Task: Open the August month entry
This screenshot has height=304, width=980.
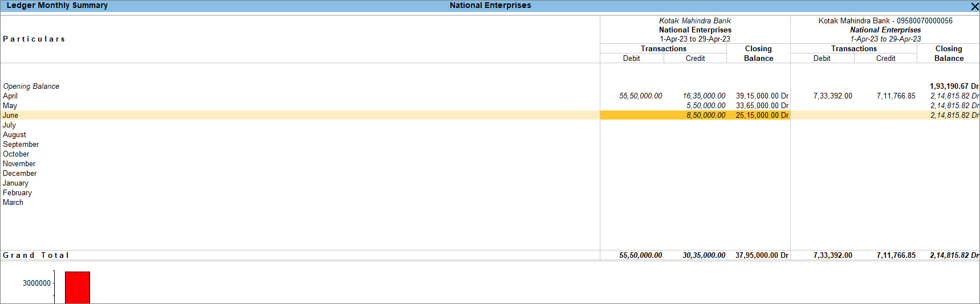Action: pos(15,135)
